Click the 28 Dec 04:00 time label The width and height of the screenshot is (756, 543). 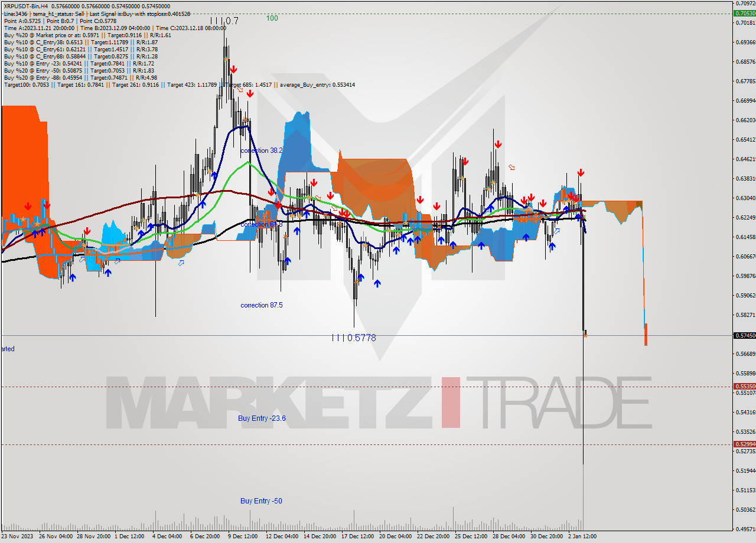click(509, 537)
